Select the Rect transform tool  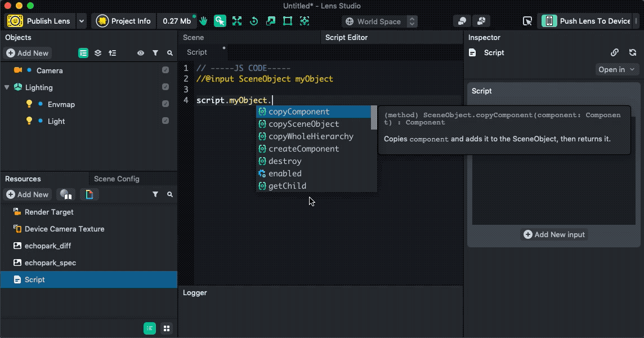tap(288, 21)
